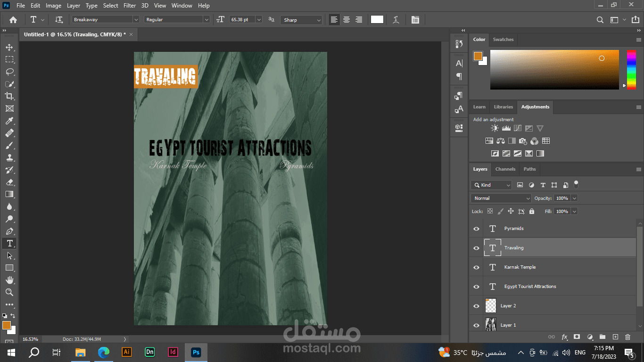This screenshot has width=644, height=362.
Task: Select the Rectangle shape tool
Action: [x=9, y=268]
